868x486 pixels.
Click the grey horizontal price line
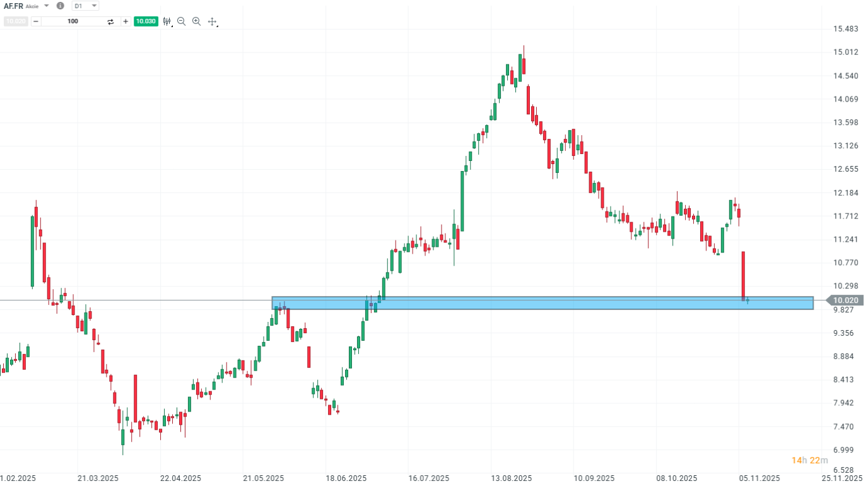point(126,300)
